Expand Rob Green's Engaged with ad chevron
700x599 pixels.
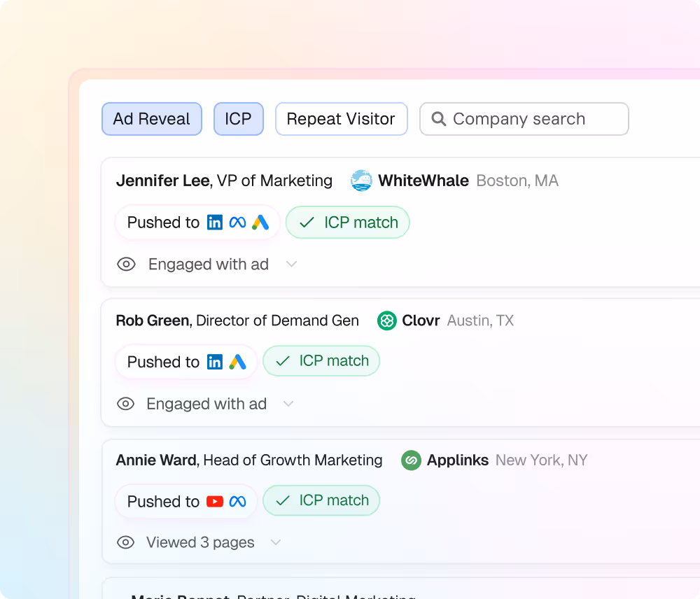[288, 404]
